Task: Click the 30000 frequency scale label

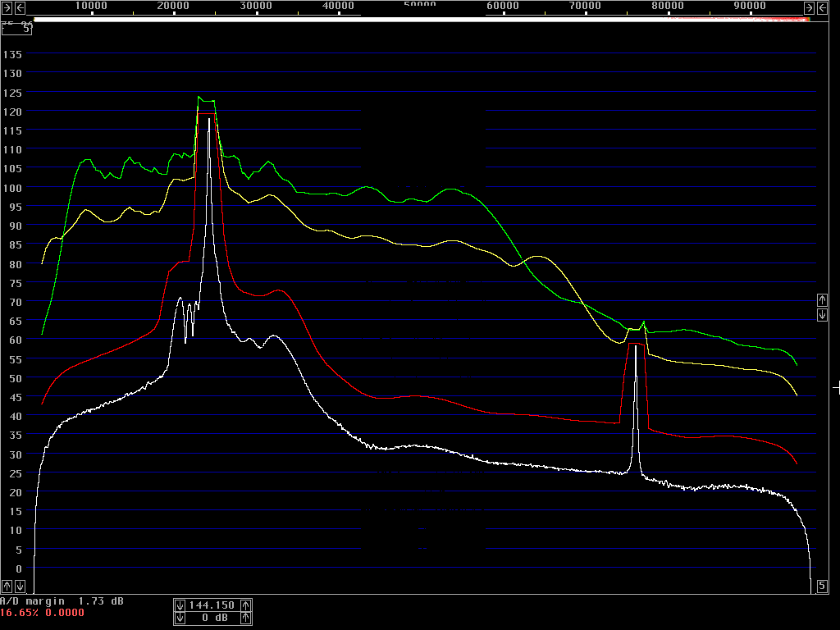Action: [256, 6]
